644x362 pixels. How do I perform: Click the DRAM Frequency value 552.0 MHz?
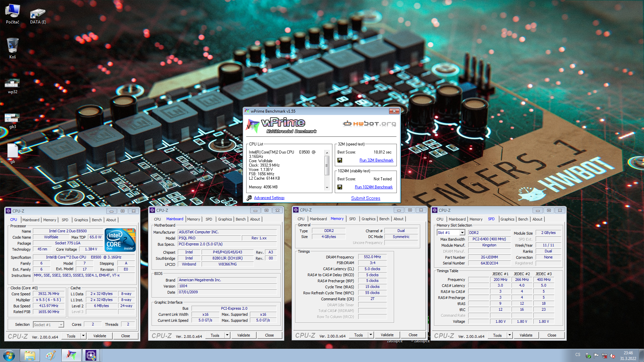pyautogui.click(x=372, y=257)
